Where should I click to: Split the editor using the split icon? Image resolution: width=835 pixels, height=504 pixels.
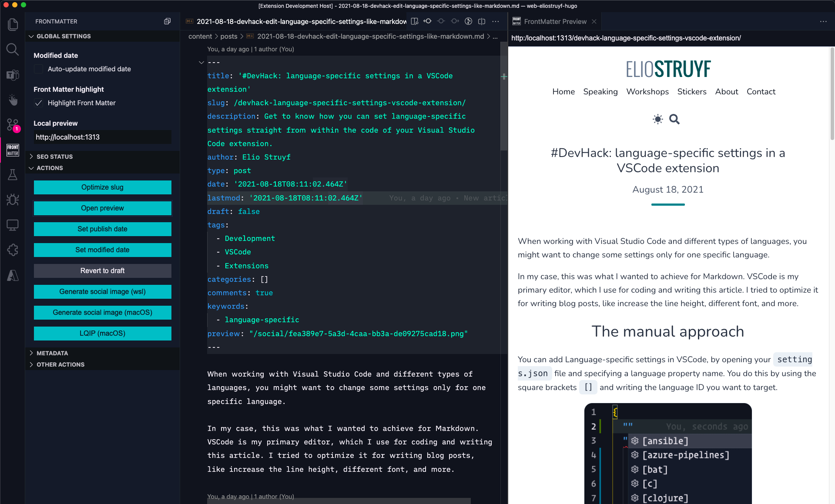click(481, 21)
